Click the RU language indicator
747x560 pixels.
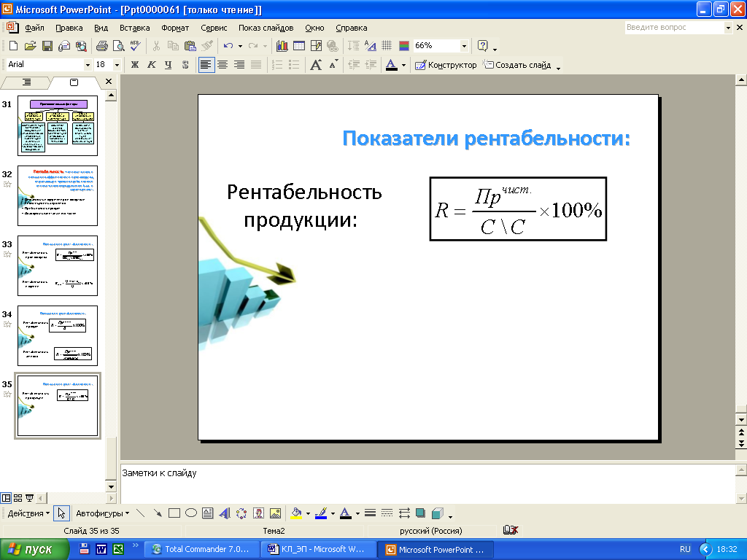pos(685,549)
